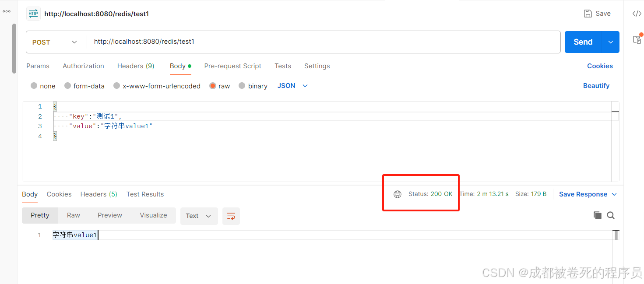
Task: Expand the Save Response dropdown
Action: coord(614,194)
